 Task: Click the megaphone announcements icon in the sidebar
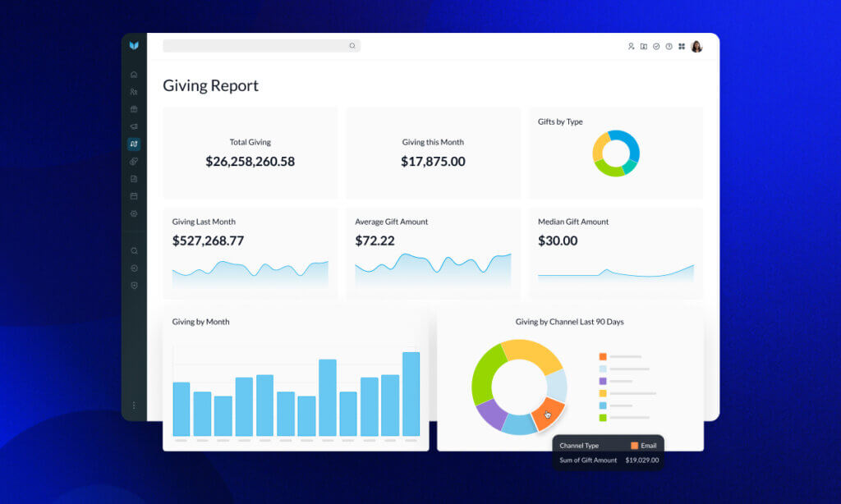(x=134, y=126)
